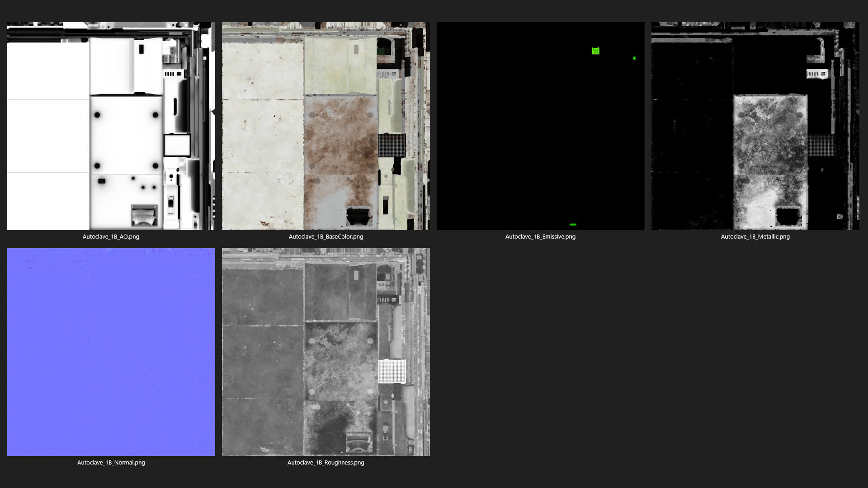The width and height of the screenshot is (868, 488).
Task: Click the bright mottled panel in Metallic
Action: coord(769,145)
